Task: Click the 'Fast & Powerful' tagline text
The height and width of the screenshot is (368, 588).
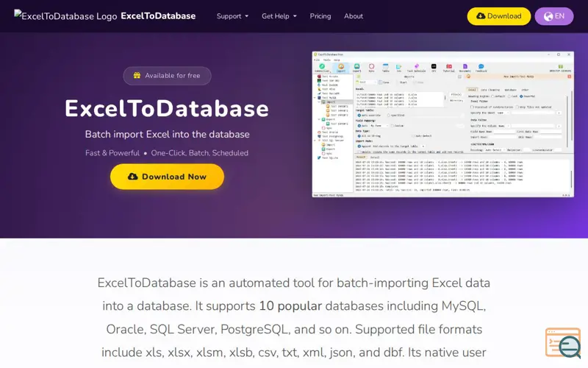Action: pos(112,153)
